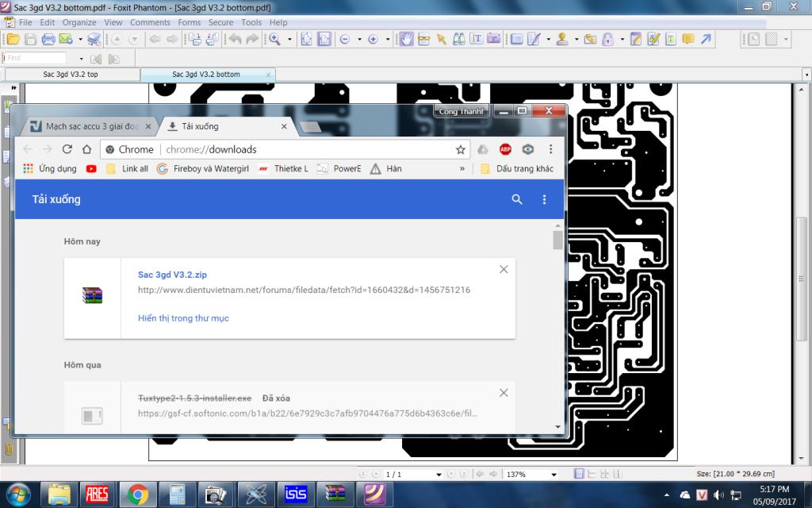Click Hiển thị trong thư mục link
Viewport: 812px width, 508px height.
pyautogui.click(x=183, y=318)
